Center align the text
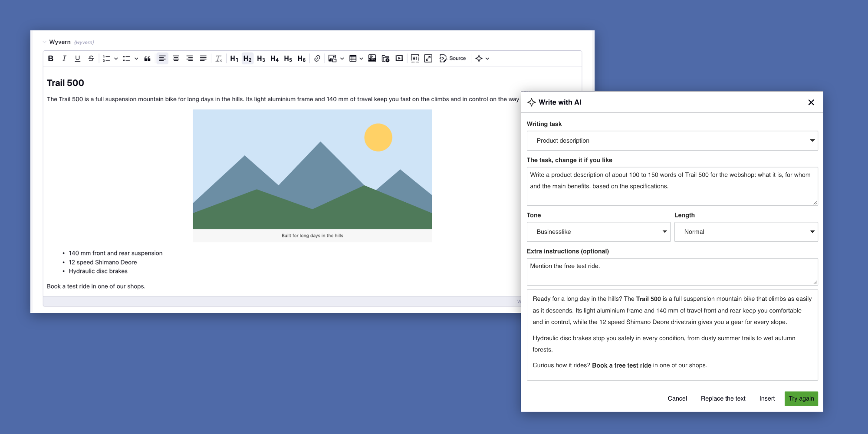The image size is (868, 434). (x=176, y=59)
